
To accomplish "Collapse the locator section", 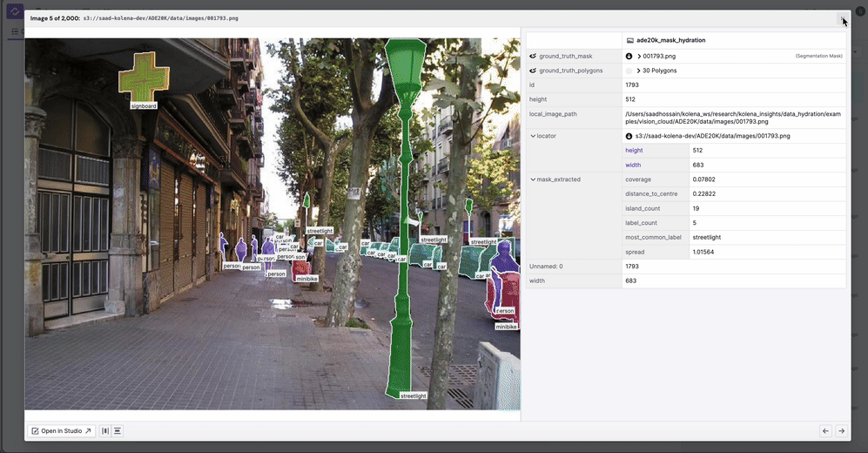I will point(533,136).
